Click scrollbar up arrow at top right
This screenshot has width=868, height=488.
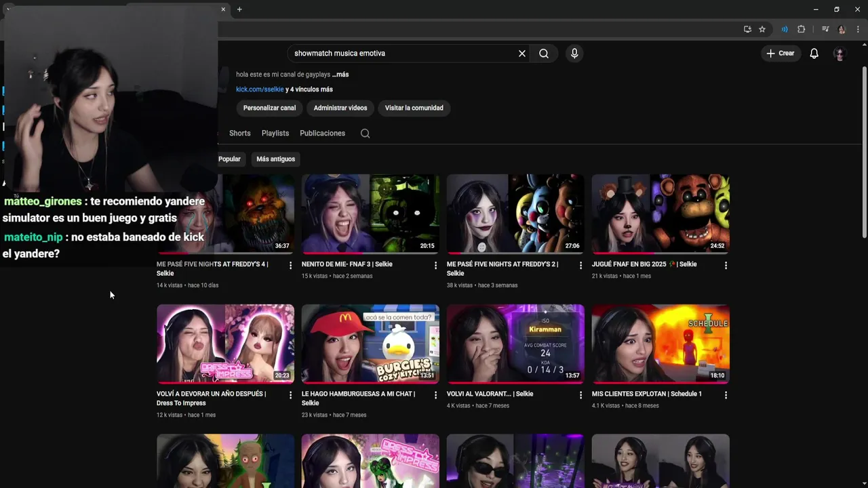coord(864,46)
